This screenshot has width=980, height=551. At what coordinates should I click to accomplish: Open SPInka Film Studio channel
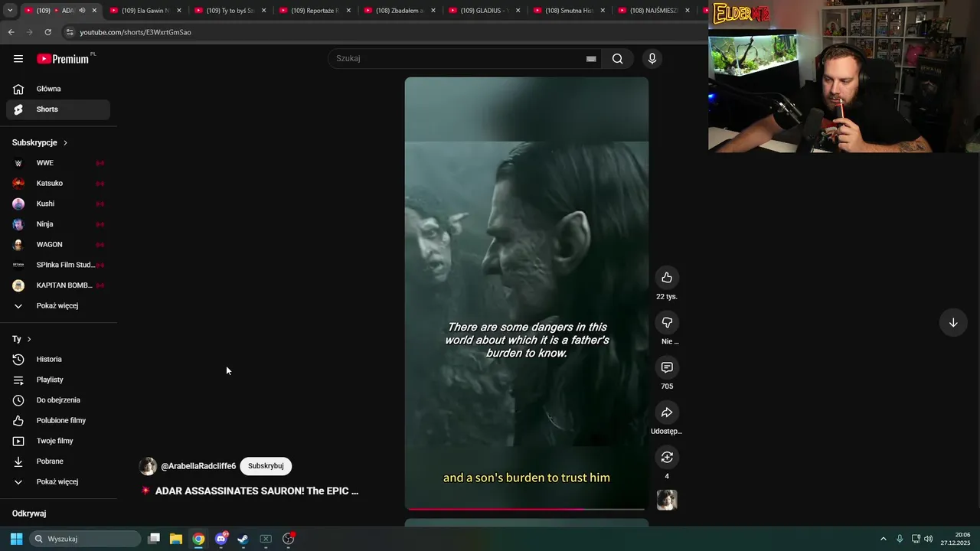pyautogui.click(x=58, y=265)
